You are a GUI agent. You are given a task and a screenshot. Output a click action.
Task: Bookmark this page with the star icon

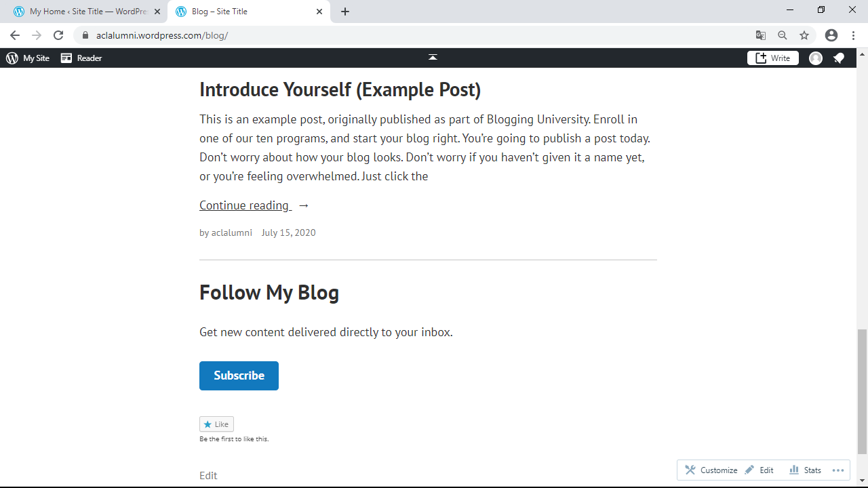pos(804,35)
